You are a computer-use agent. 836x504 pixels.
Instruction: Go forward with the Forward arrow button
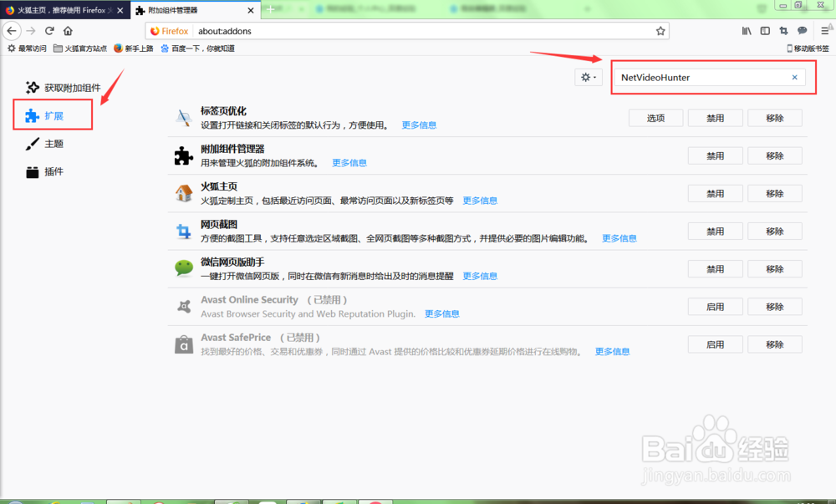coord(31,31)
